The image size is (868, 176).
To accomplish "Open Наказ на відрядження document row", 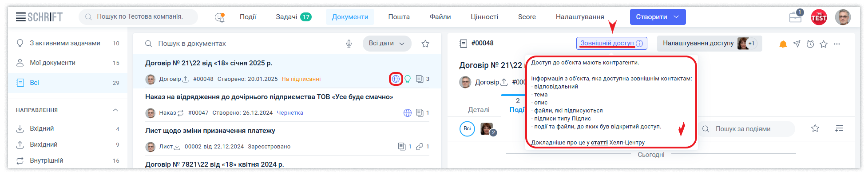I will pyautogui.click(x=287, y=105).
